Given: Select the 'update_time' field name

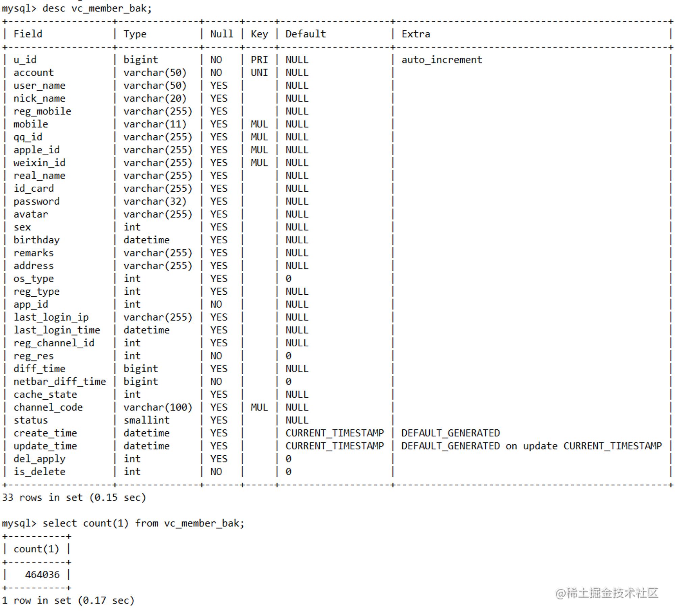Looking at the screenshot, I should pyautogui.click(x=45, y=446).
